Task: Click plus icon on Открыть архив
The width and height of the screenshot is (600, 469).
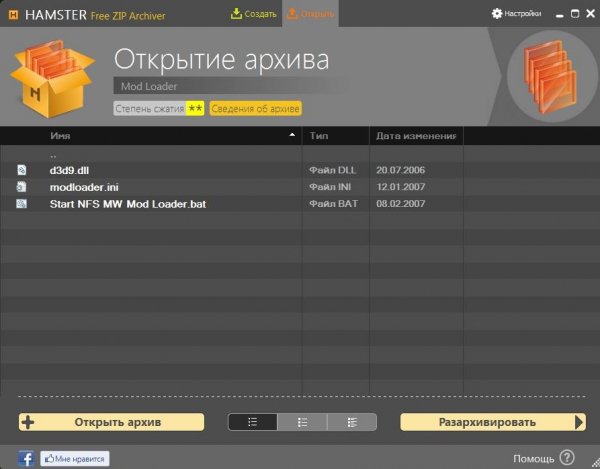Action: point(28,422)
